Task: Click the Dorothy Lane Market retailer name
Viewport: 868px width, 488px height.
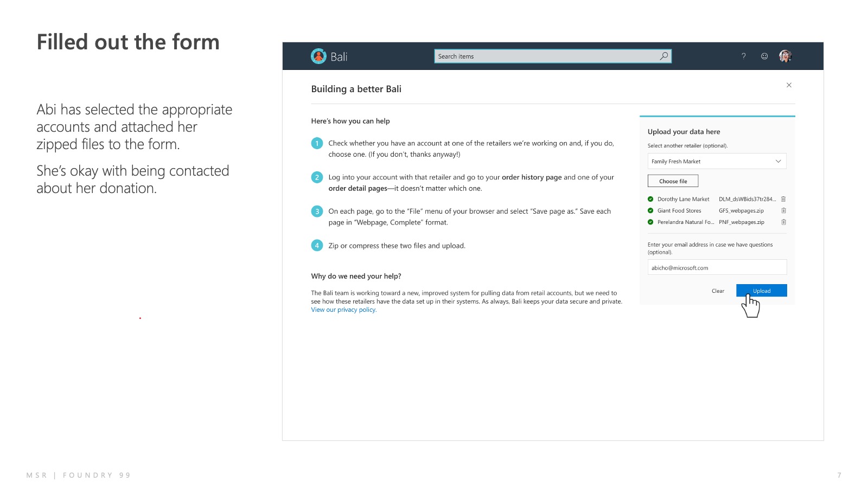Action: coord(683,199)
